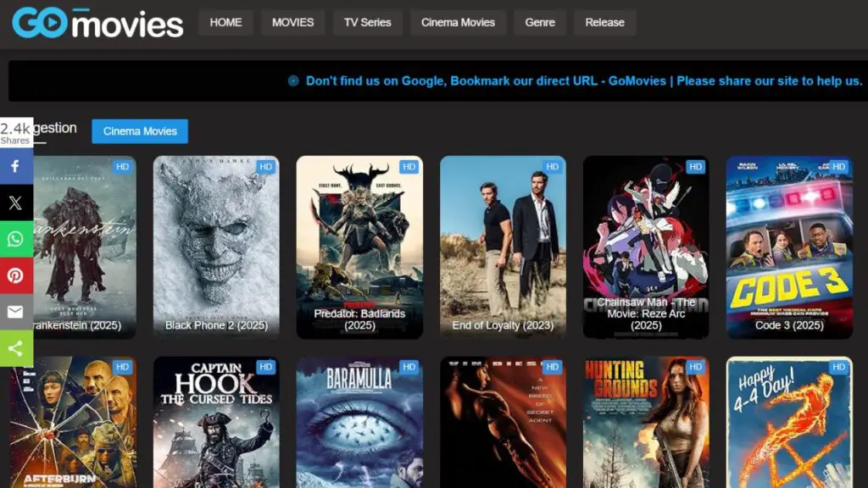Screen dimensions: 868x488
Task: Open more sharing options via green share icon
Action: point(15,348)
